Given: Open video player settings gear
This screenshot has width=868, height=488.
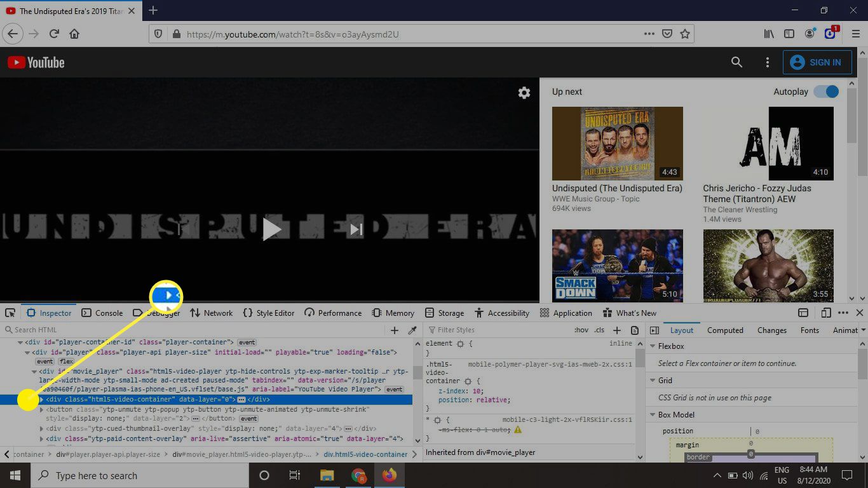Looking at the screenshot, I should click(524, 93).
